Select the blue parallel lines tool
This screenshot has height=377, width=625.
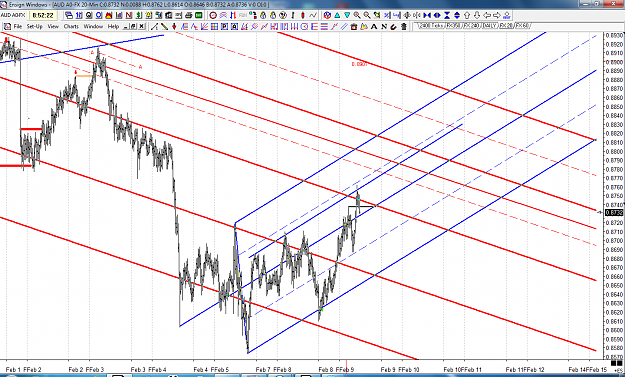[344, 26]
